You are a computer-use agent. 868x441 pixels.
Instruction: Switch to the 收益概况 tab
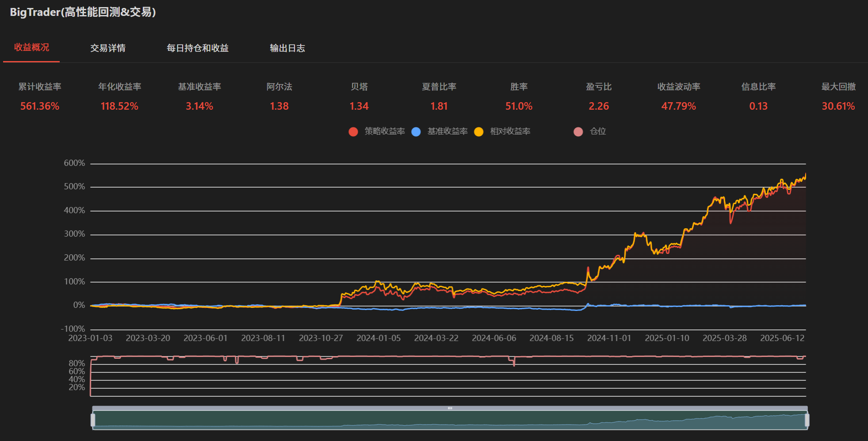click(31, 47)
